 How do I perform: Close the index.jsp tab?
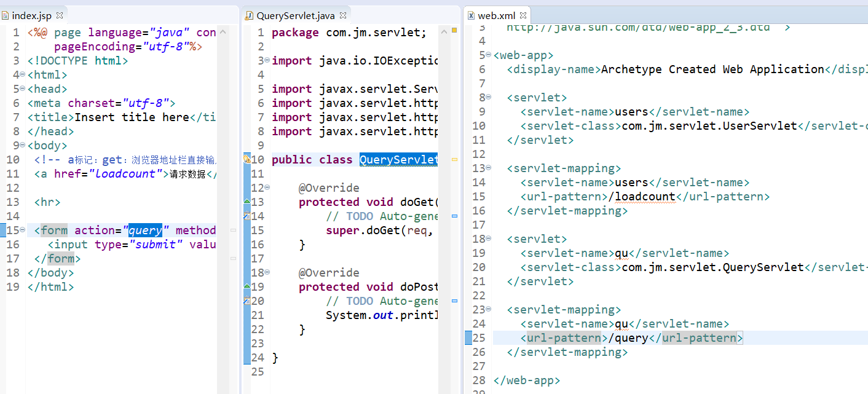[x=58, y=15]
